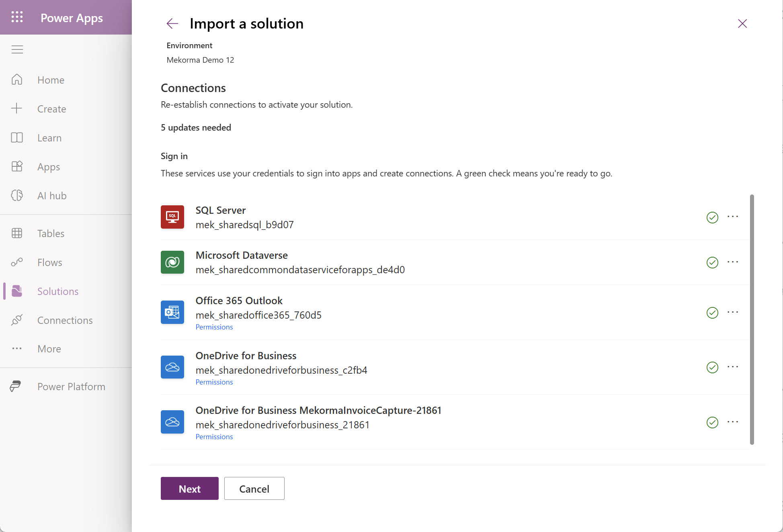This screenshot has width=783, height=532.
Task: Select Create in the sidebar
Action: click(51, 109)
